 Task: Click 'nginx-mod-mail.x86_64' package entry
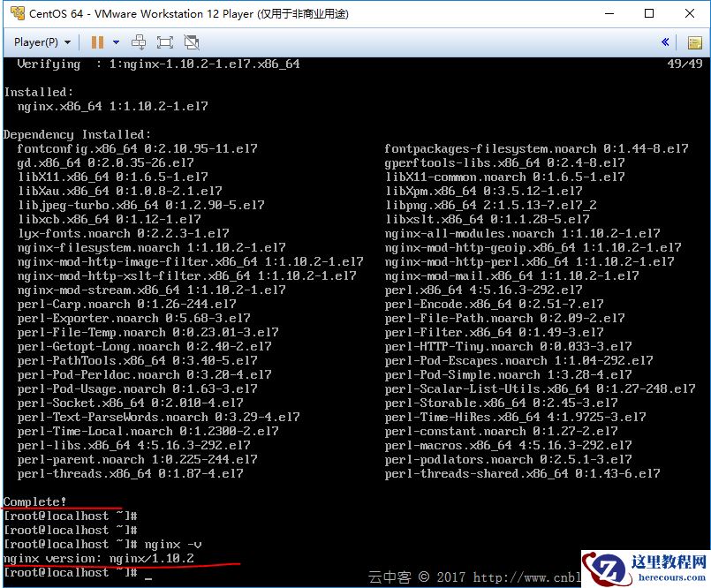click(511, 275)
